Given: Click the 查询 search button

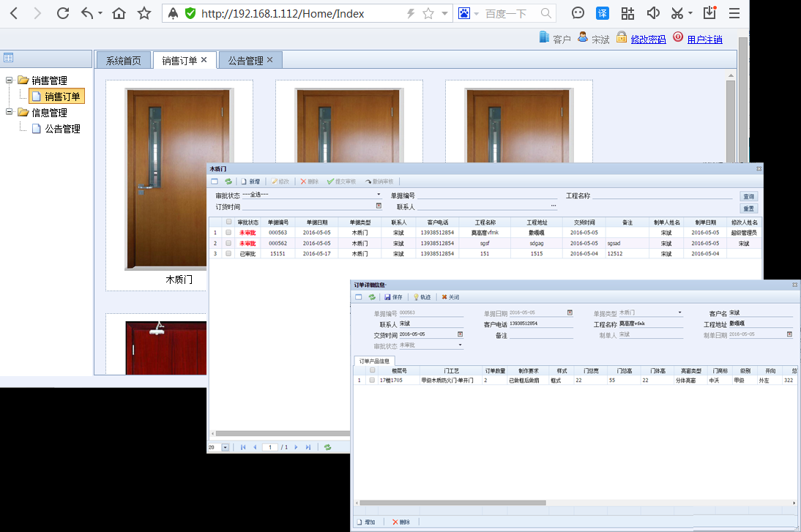Looking at the screenshot, I should pyautogui.click(x=748, y=197).
